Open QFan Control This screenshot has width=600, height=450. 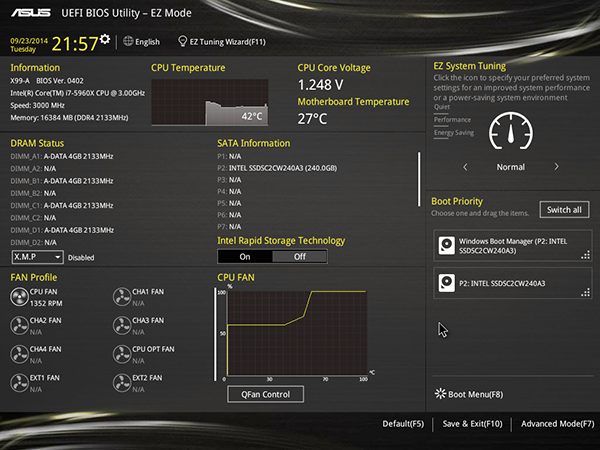tap(266, 394)
